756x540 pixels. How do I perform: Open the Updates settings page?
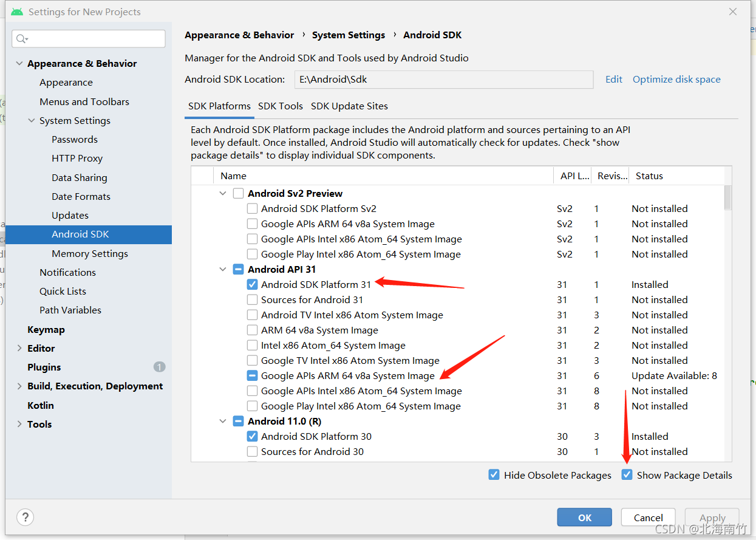(70, 215)
